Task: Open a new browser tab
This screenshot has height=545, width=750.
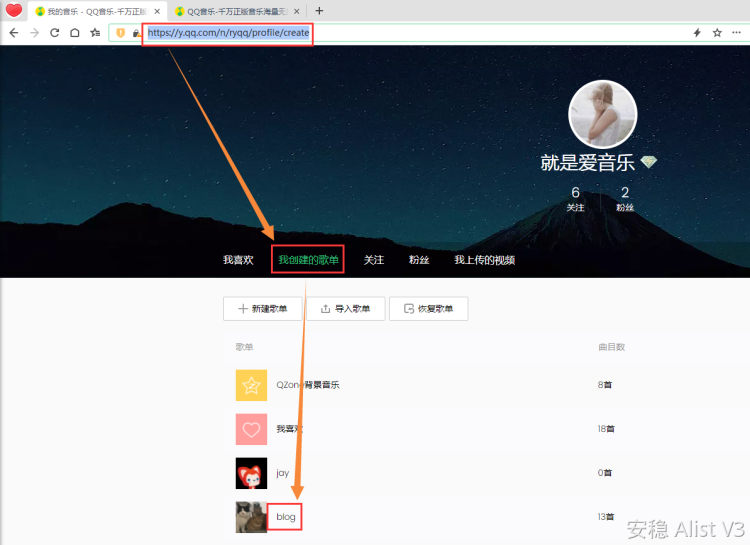Action: click(x=319, y=11)
